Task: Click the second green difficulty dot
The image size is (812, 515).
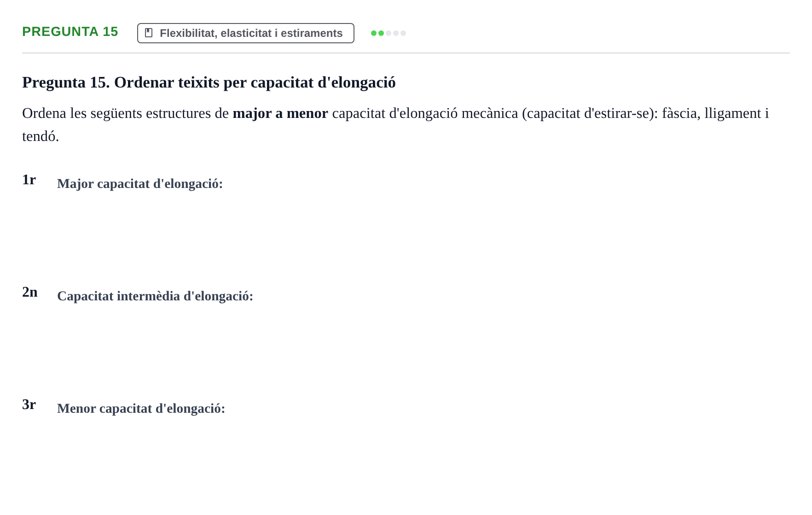Action: pos(381,33)
